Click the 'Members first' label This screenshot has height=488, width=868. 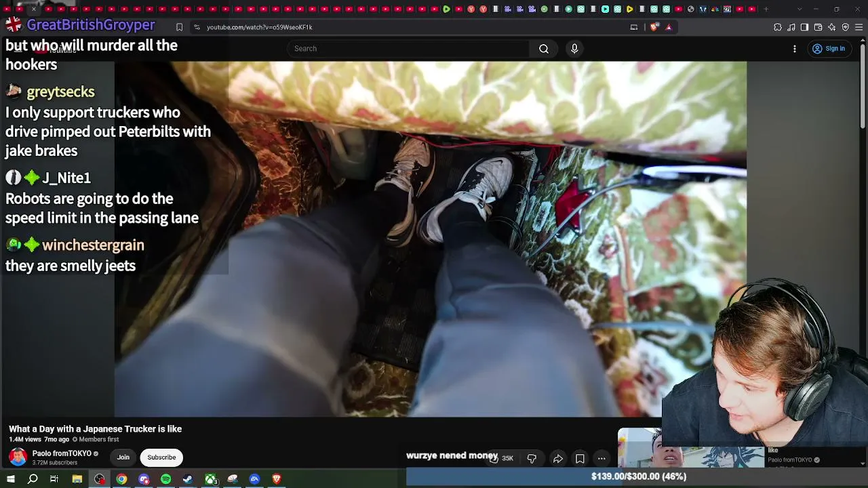pos(99,439)
